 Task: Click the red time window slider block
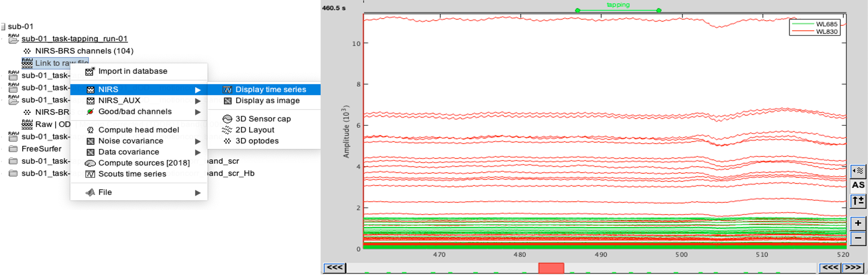(551, 268)
